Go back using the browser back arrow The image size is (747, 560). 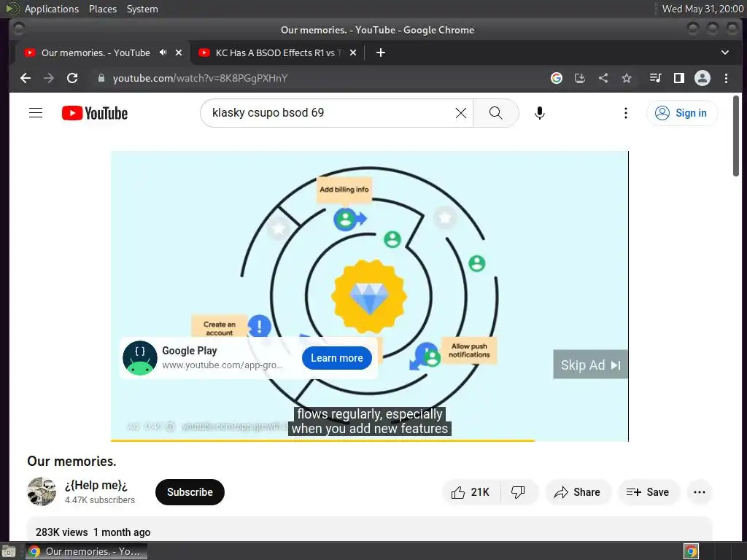26,78
